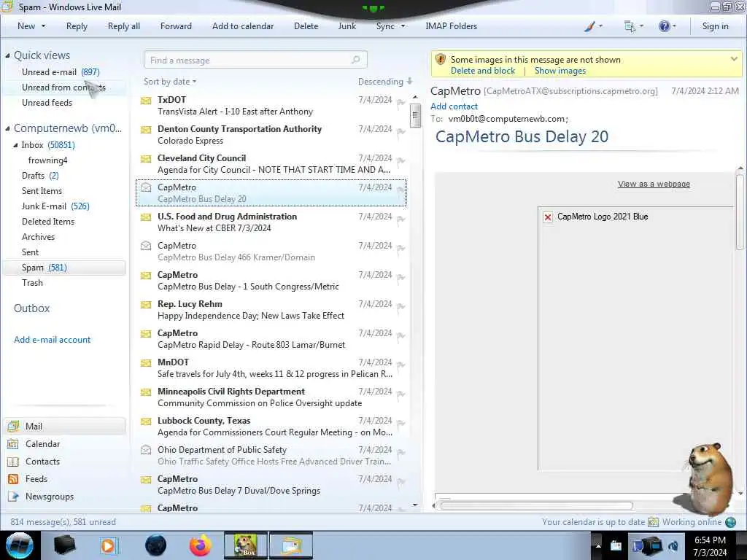Image resolution: width=747 pixels, height=560 pixels.
Task: Toggle the flag on the MnDOT message
Action: pyautogui.click(x=400, y=365)
